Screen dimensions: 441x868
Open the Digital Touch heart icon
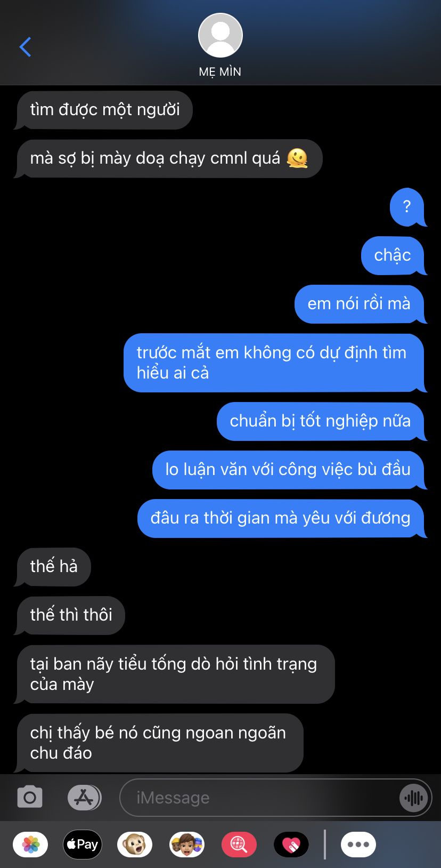291,845
